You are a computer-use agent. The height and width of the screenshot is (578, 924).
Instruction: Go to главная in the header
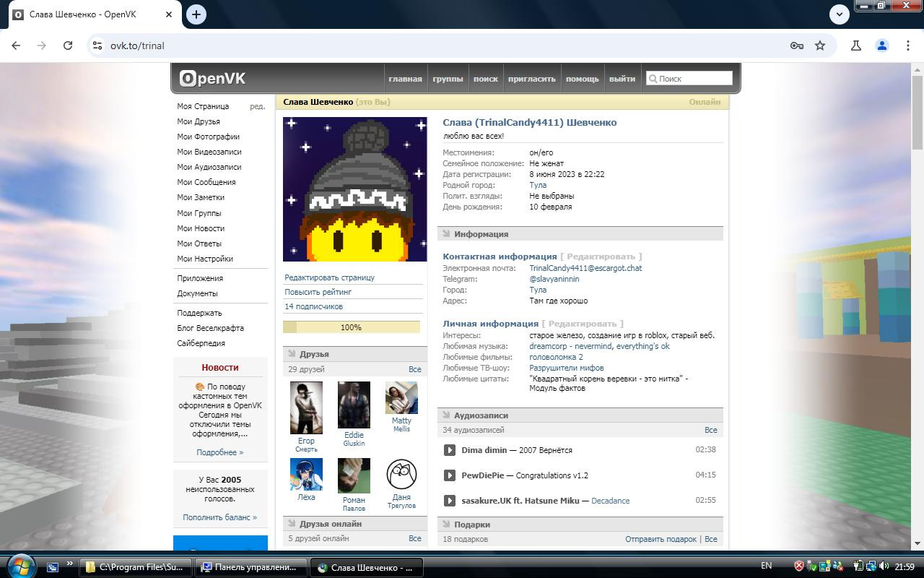[405, 79]
